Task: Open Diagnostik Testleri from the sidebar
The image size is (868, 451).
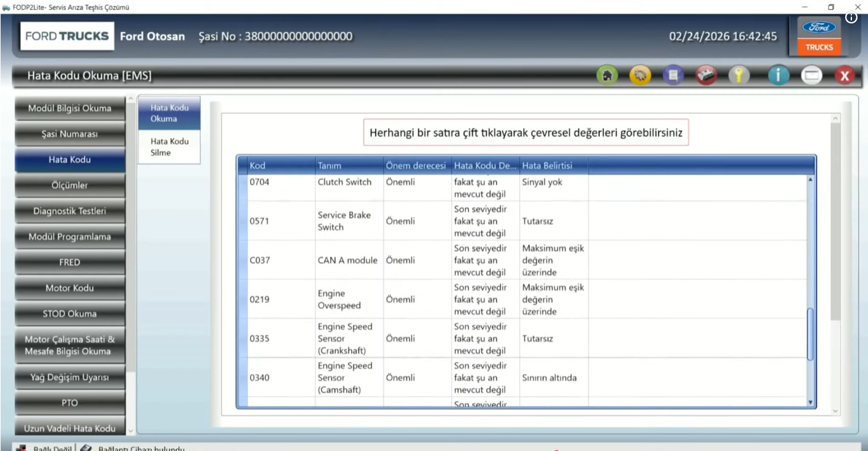Action: click(x=70, y=211)
